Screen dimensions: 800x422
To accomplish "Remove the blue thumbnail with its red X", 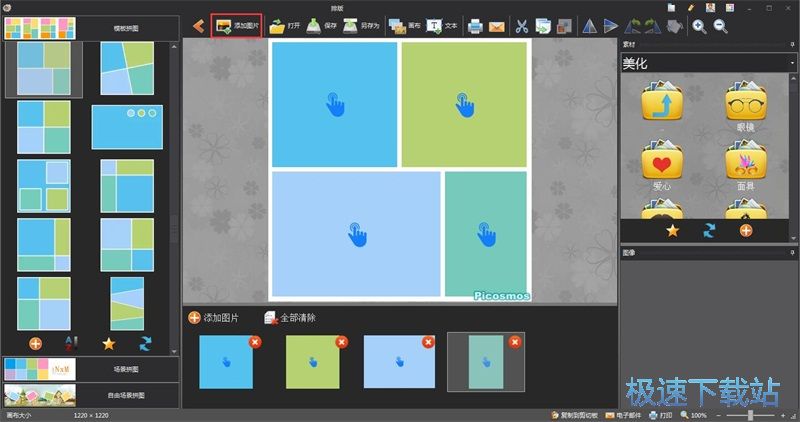I will coord(255,341).
